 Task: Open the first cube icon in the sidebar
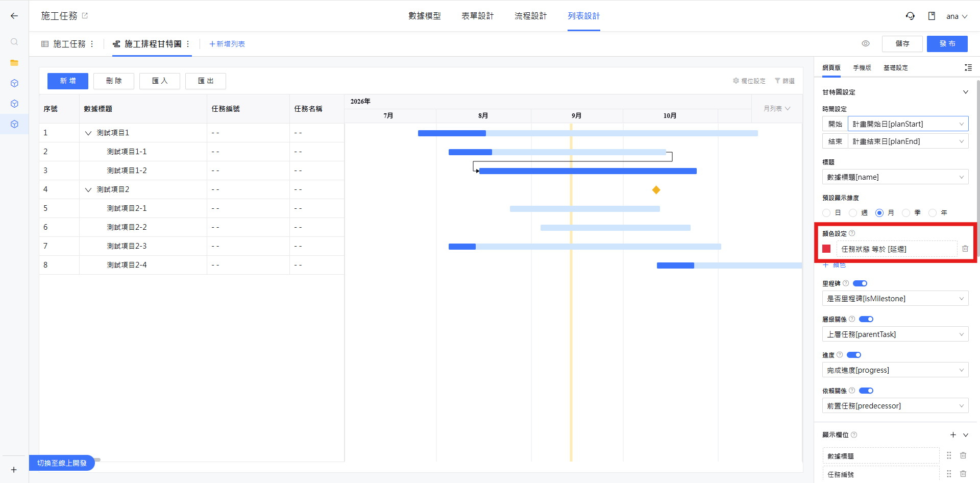point(14,83)
